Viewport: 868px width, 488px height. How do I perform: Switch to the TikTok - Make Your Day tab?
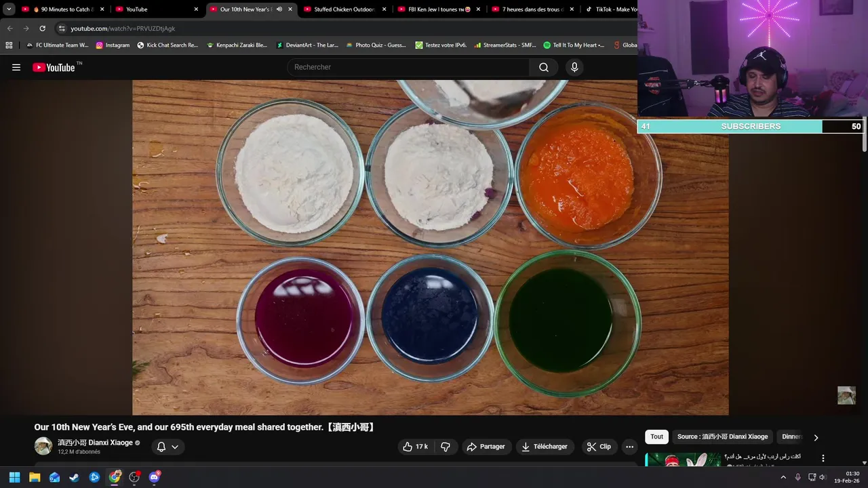[610, 9]
